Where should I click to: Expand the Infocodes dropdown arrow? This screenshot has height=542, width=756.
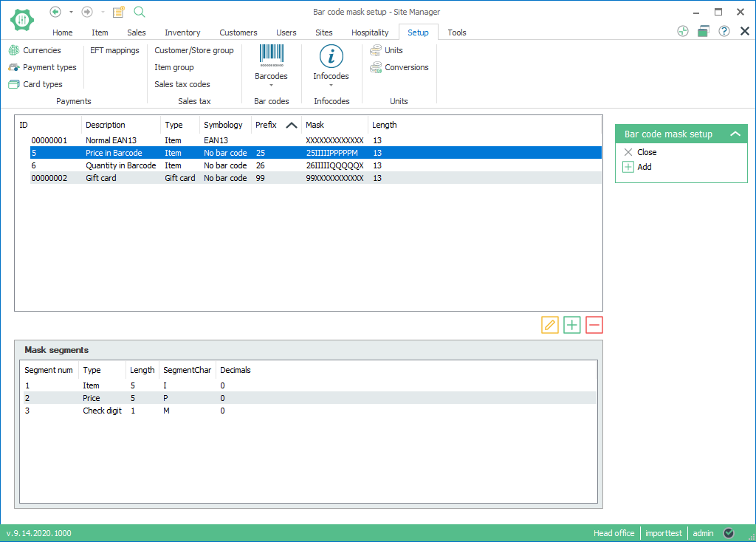(331, 86)
